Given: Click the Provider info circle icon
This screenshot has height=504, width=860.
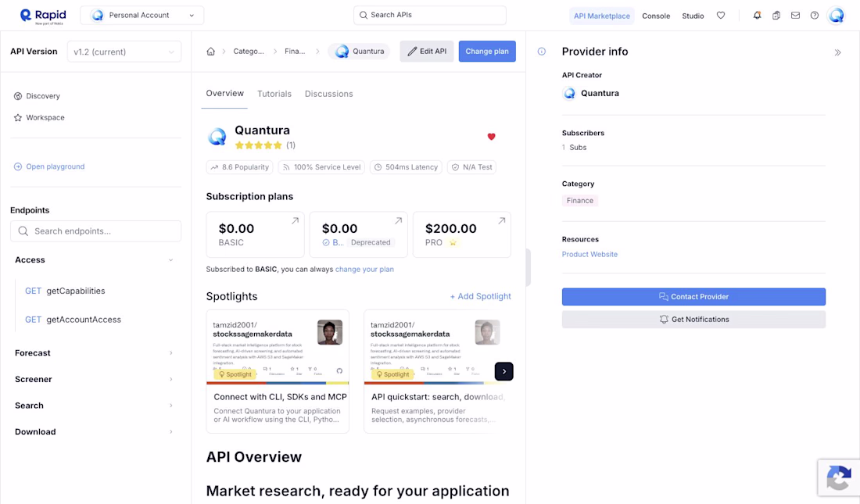Looking at the screenshot, I should pyautogui.click(x=541, y=52).
